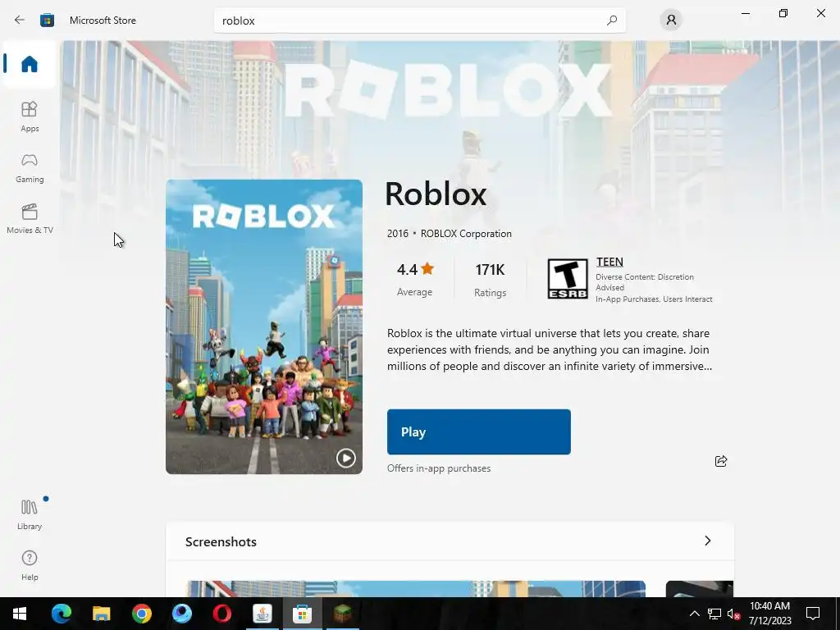Open the notification center icon
The image size is (840, 630).
[x=813, y=614]
